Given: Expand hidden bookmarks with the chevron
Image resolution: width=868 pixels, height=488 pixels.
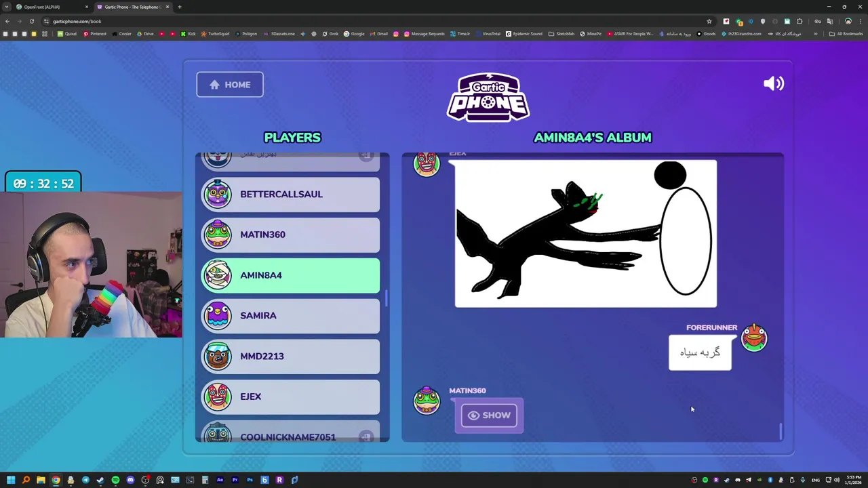Looking at the screenshot, I should 816,34.
